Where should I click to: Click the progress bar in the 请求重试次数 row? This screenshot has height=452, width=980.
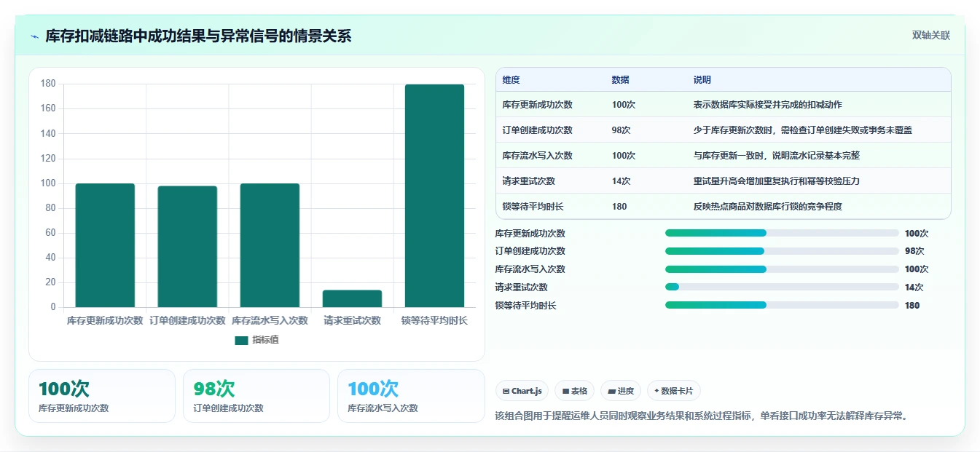782,288
